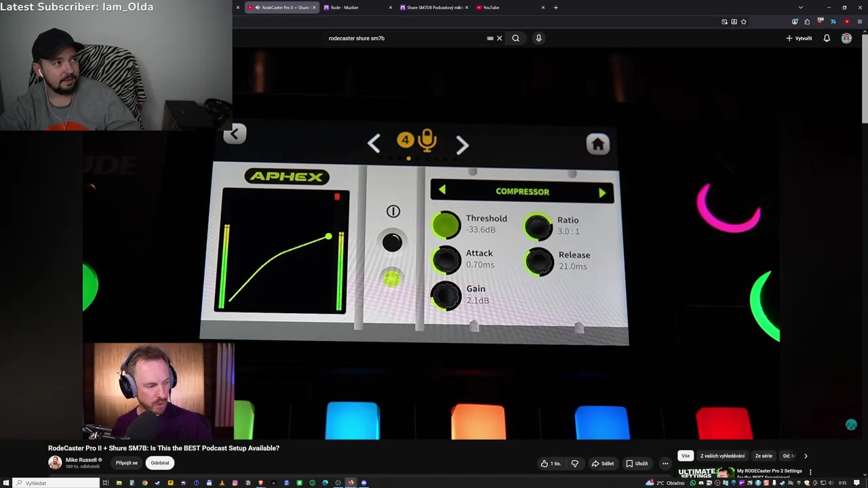Select the compressor Gain knob
The image size is (868, 488).
click(446, 296)
